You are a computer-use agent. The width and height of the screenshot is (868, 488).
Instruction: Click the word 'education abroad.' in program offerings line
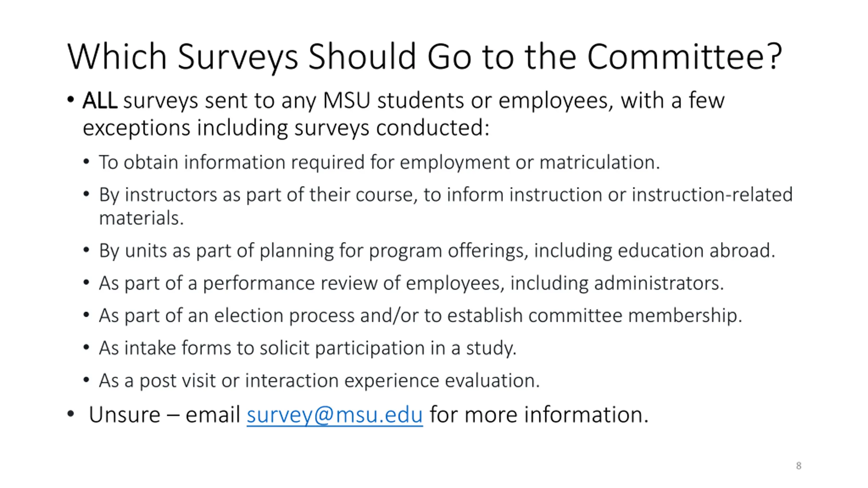pos(696,251)
